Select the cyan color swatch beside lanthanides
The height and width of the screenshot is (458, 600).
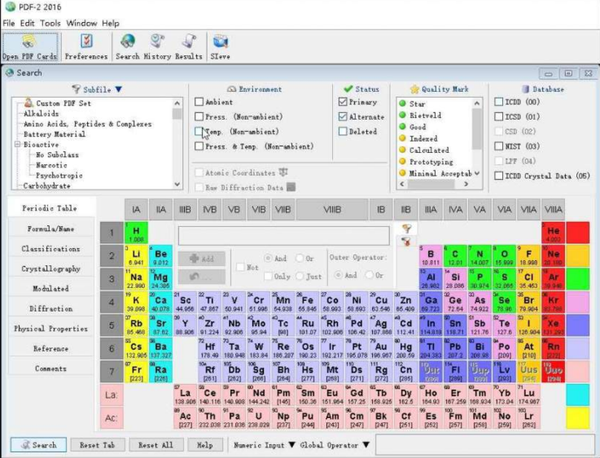577,395
